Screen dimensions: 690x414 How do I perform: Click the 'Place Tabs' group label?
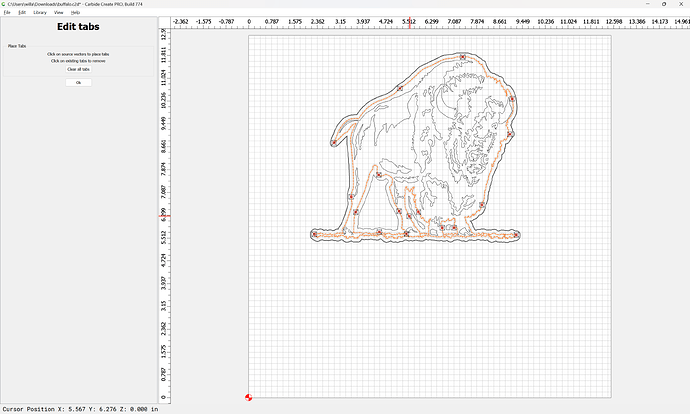(17, 46)
